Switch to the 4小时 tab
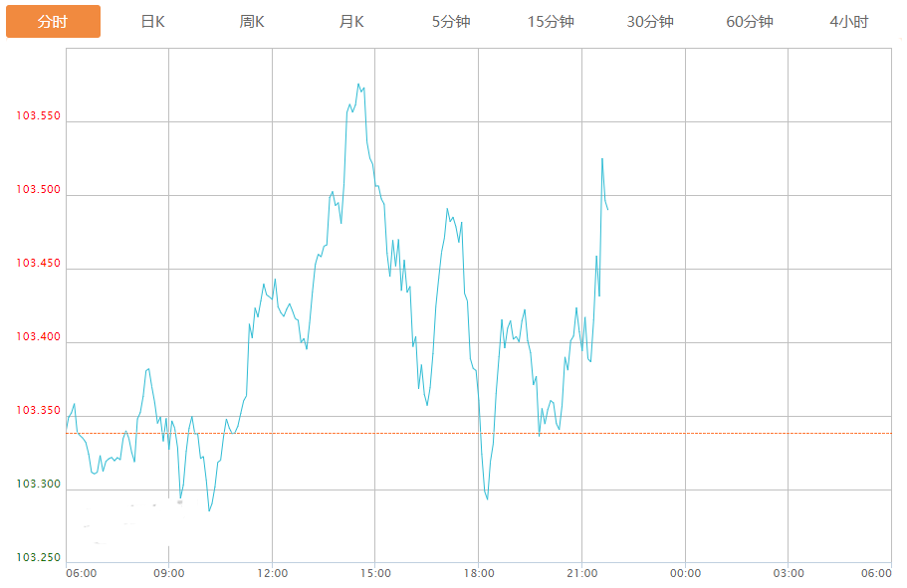This screenshot has width=907, height=588. pyautogui.click(x=849, y=22)
